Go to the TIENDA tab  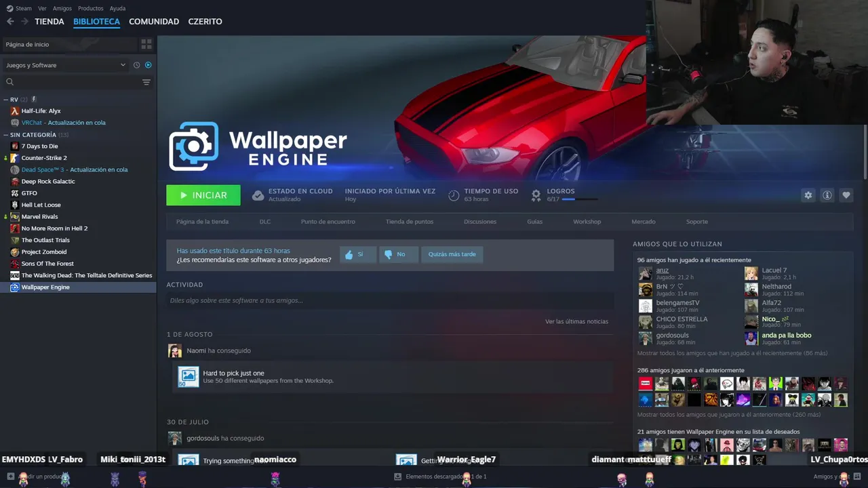pos(50,22)
